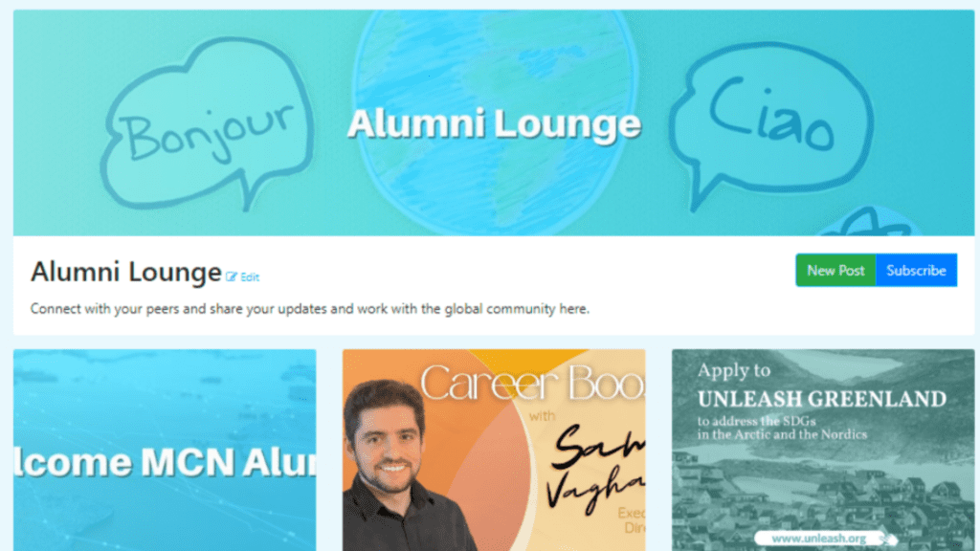The height and width of the screenshot is (551, 980).
Task: Open the Unleash Greenland post card
Action: (823, 450)
